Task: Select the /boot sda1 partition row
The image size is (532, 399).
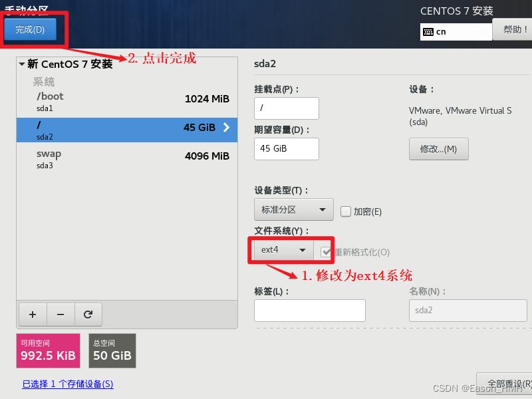Action: coord(127,102)
